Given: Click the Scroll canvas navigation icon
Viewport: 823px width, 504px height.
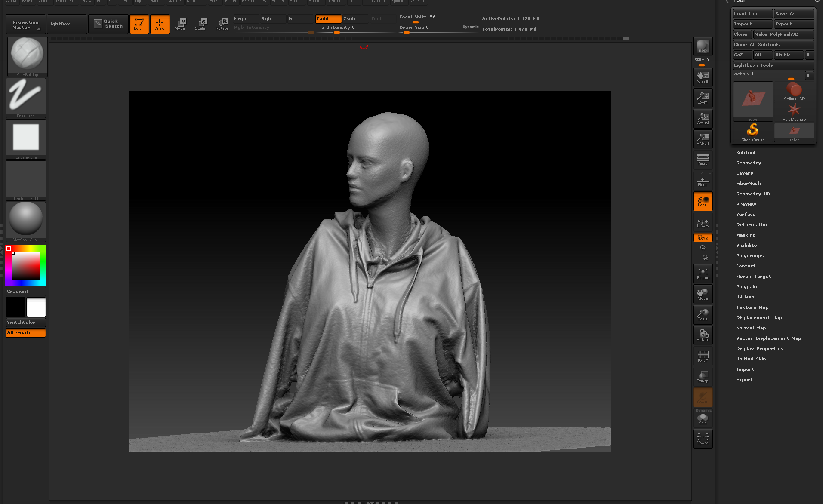Looking at the screenshot, I should point(703,77).
